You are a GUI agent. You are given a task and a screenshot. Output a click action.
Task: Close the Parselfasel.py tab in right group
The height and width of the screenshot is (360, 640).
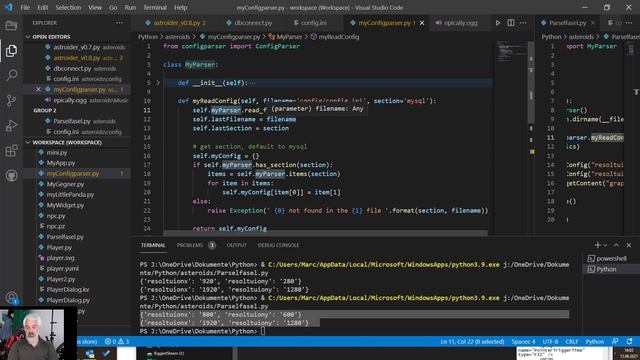[x=593, y=23]
